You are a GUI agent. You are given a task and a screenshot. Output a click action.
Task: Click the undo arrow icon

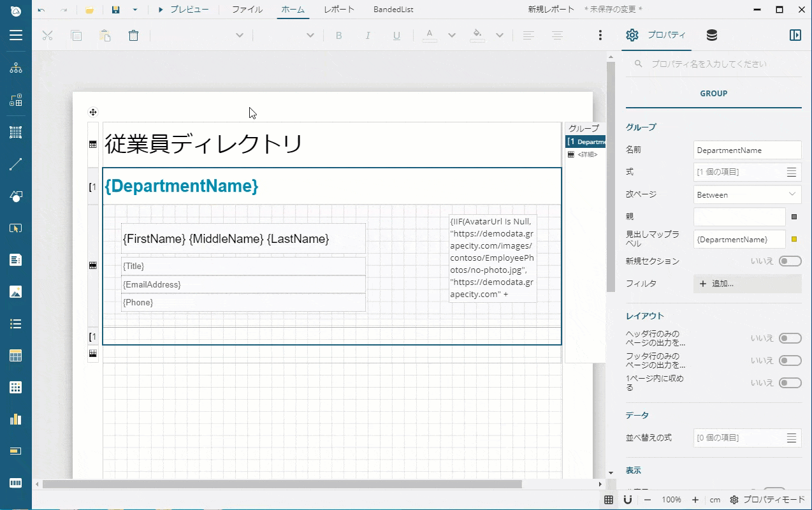click(41, 10)
